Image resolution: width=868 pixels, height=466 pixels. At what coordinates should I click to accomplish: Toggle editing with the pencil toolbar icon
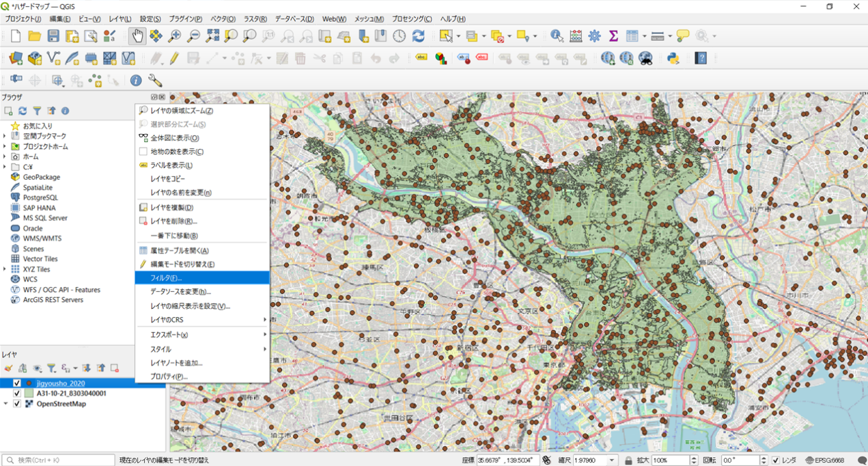click(174, 59)
